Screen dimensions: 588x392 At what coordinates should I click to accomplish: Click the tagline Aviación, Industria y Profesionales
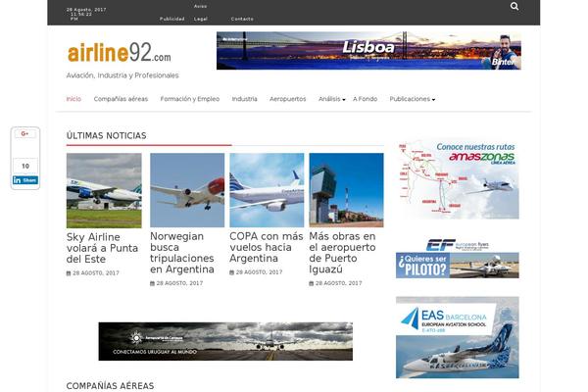[x=122, y=75]
